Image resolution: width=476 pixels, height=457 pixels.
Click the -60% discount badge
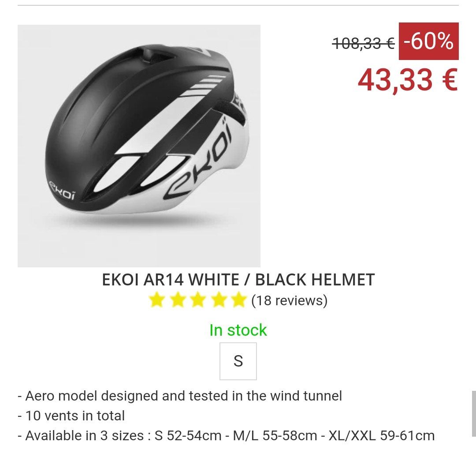pyautogui.click(x=429, y=41)
